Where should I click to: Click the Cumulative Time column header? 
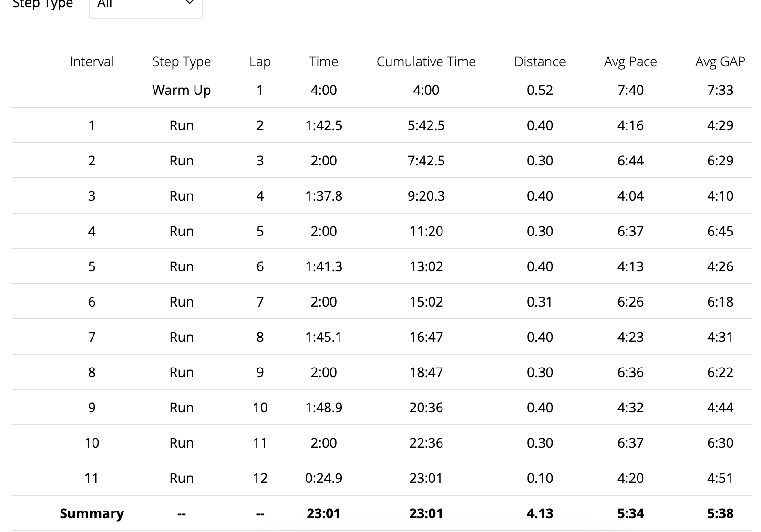(x=426, y=61)
